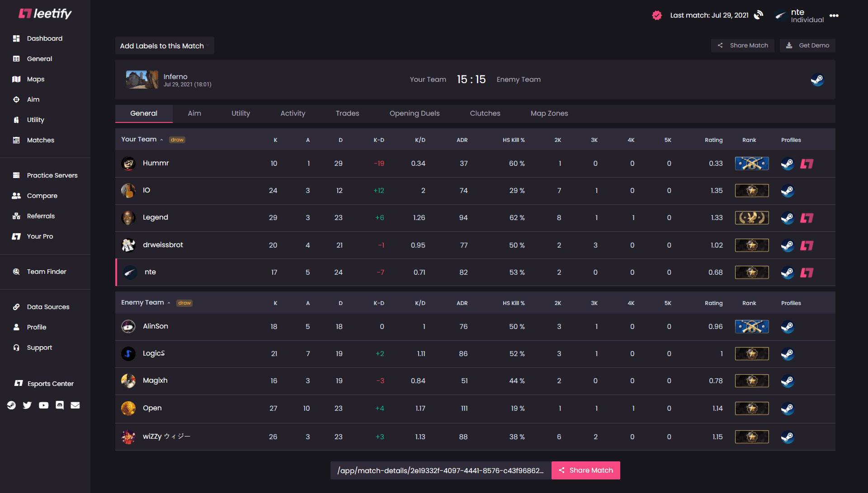The height and width of the screenshot is (493, 868).
Task: Open Leetify profile of Hummr
Action: pyautogui.click(x=807, y=164)
